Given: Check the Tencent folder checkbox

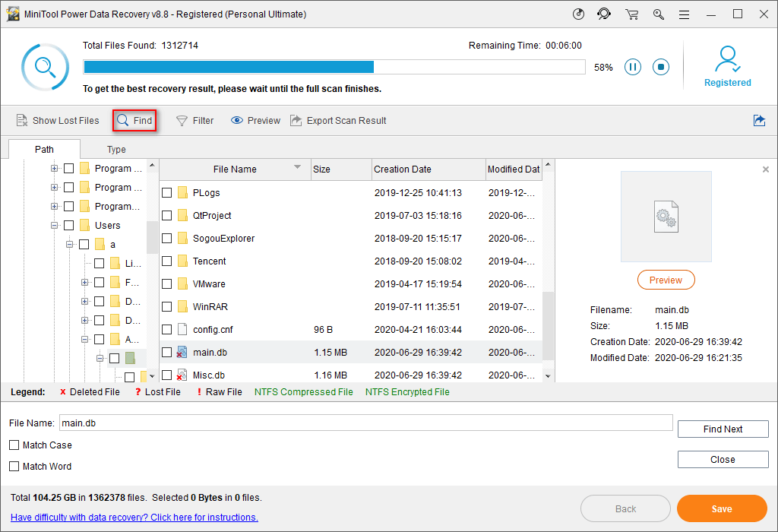Looking at the screenshot, I should 166,261.
